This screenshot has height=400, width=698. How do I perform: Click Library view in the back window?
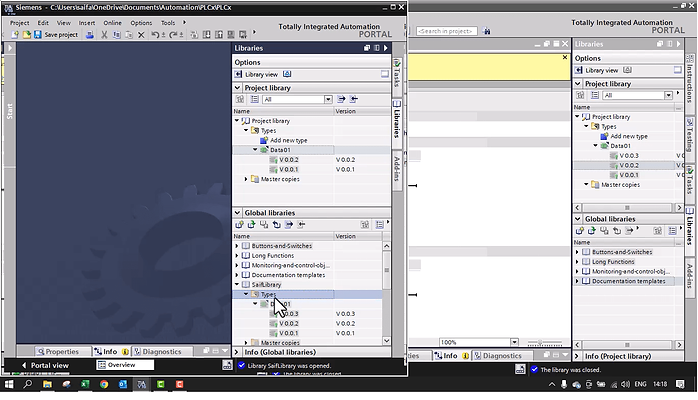coord(597,70)
